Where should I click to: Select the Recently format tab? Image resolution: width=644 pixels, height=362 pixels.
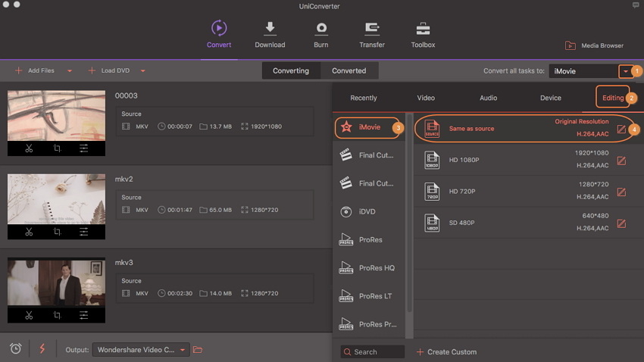click(x=364, y=98)
